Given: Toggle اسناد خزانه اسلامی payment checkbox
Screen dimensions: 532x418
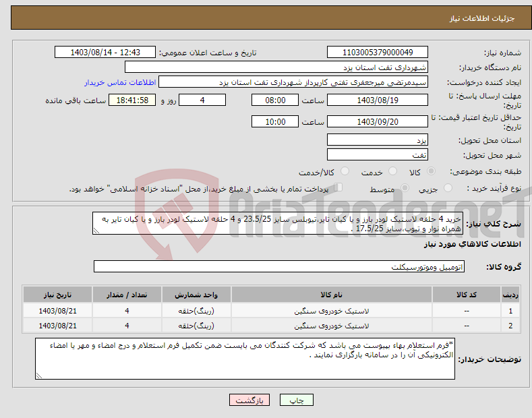Looking at the screenshot, I should 338,187.
